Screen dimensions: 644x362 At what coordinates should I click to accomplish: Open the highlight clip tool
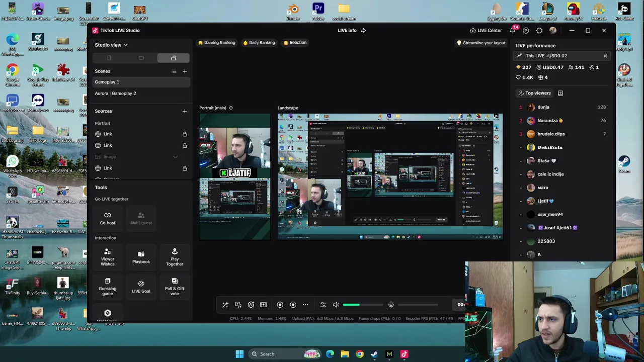(263, 305)
